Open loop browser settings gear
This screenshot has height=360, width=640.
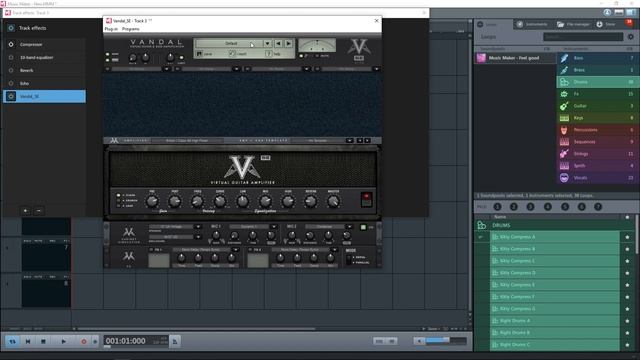point(631,37)
